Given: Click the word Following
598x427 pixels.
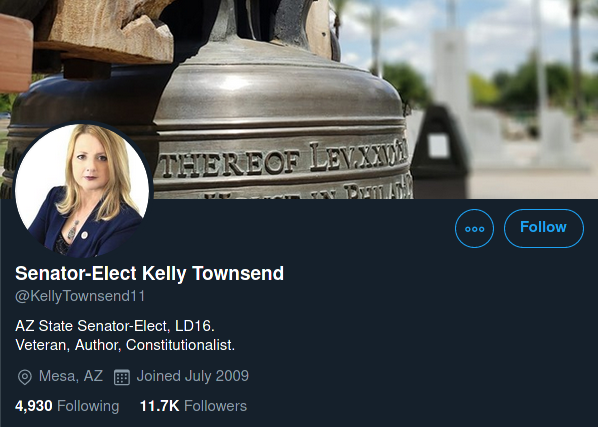Looking at the screenshot, I should [88, 406].
